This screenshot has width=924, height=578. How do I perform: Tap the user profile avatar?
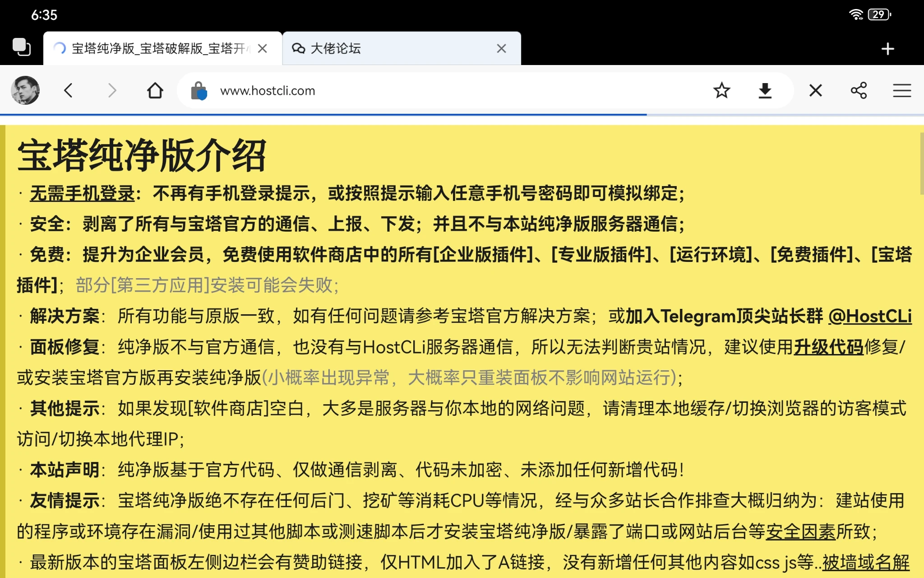(x=25, y=90)
